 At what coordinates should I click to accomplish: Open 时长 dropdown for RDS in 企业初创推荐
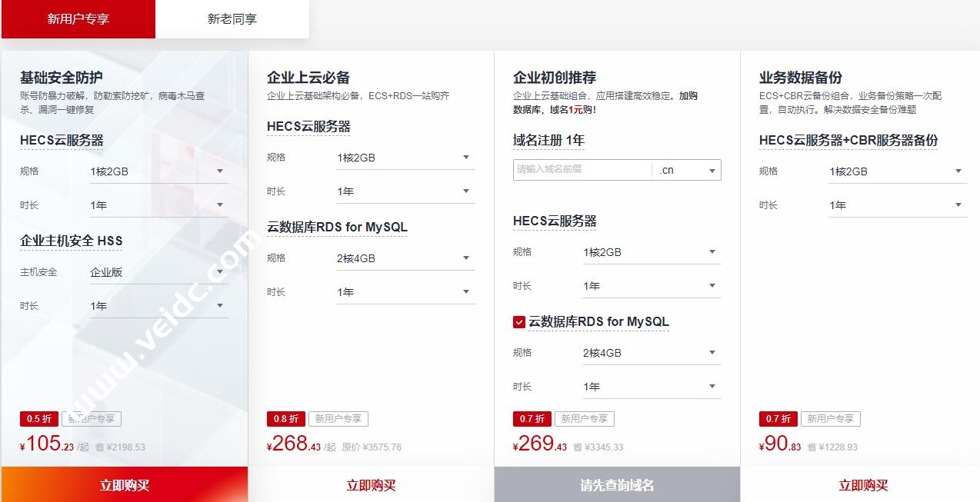tap(652, 387)
